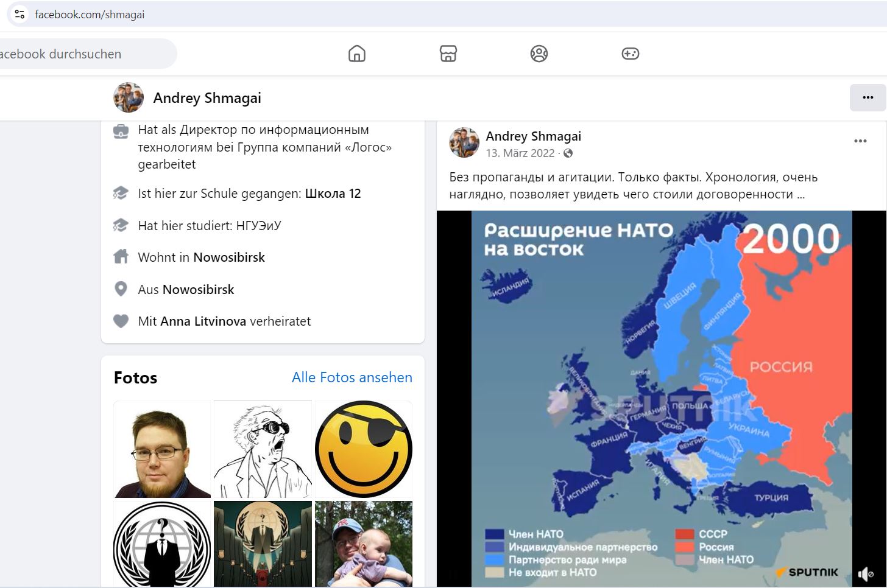Unmute the video with speaker icon
This screenshot has height=588, width=887.
(866, 573)
